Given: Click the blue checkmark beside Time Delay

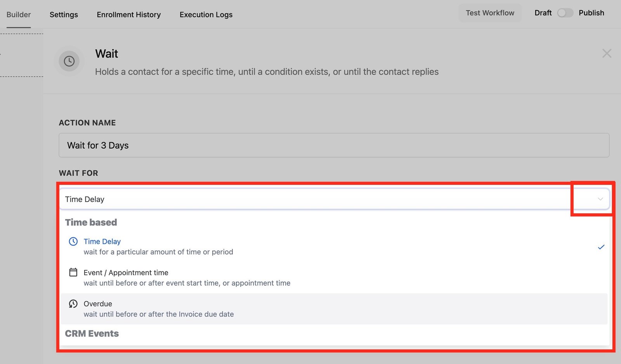Looking at the screenshot, I should 601,247.
